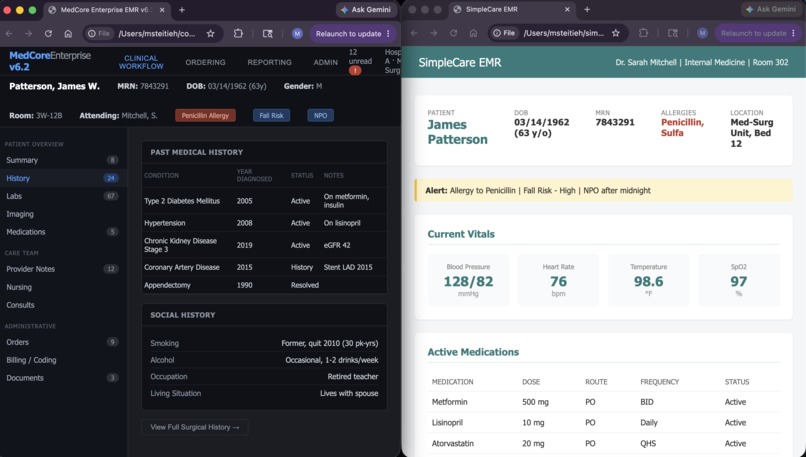Click the Heart Rate 76 card
The width and height of the screenshot is (806, 457).
(558, 280)
